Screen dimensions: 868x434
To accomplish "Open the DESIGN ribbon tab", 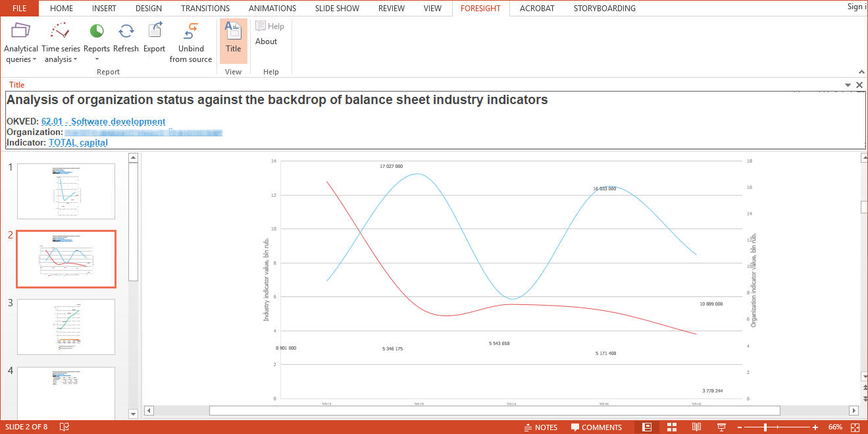I will point(149,9).
